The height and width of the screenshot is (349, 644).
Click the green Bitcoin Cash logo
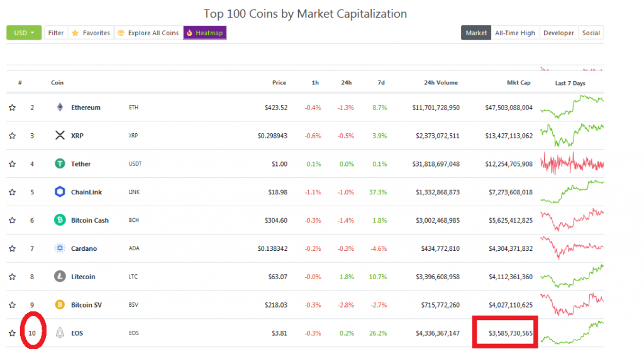click(60, 220)
